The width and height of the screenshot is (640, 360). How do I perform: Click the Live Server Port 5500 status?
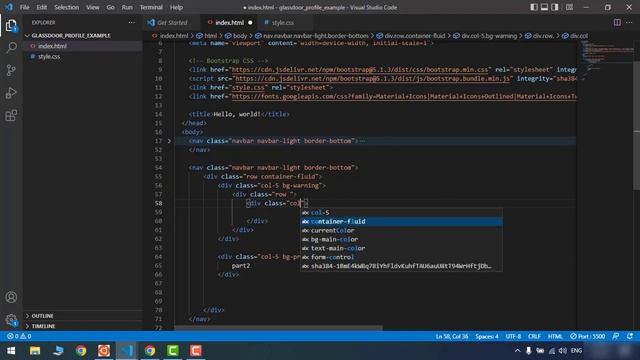pos(587,336)
